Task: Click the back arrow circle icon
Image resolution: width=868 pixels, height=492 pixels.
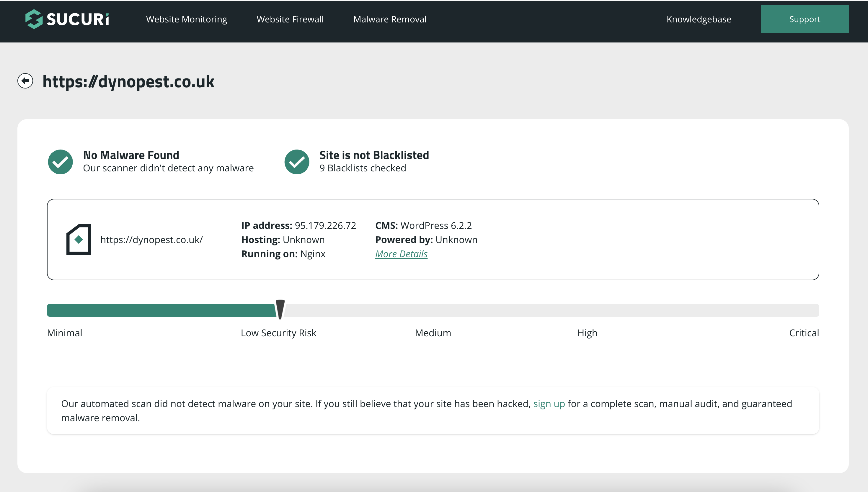Action: (x=25, y=81)
